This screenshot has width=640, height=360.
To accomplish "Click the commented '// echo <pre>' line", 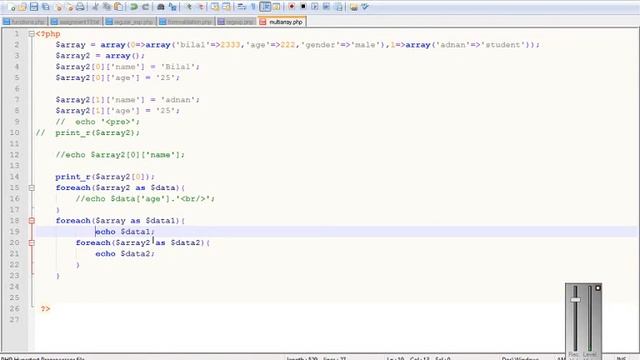I will pyautogui.click(x=98, y=122).
